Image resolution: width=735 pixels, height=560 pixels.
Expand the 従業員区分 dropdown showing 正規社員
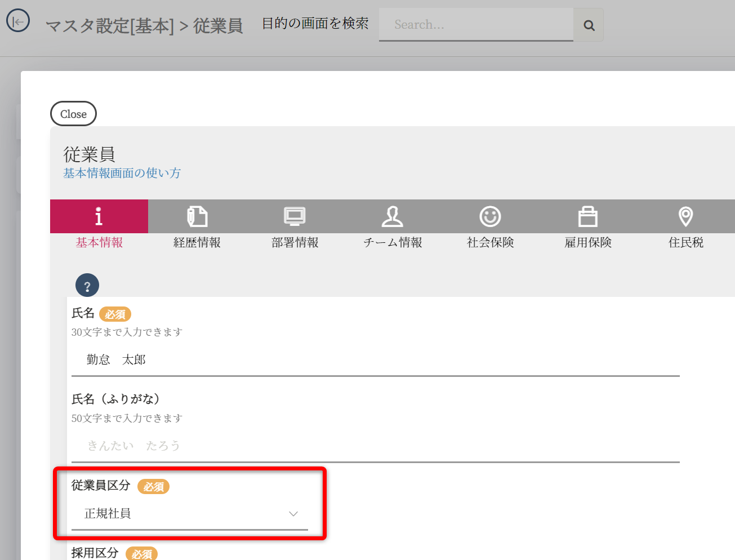pyautogui.click(x=190, y=514)
